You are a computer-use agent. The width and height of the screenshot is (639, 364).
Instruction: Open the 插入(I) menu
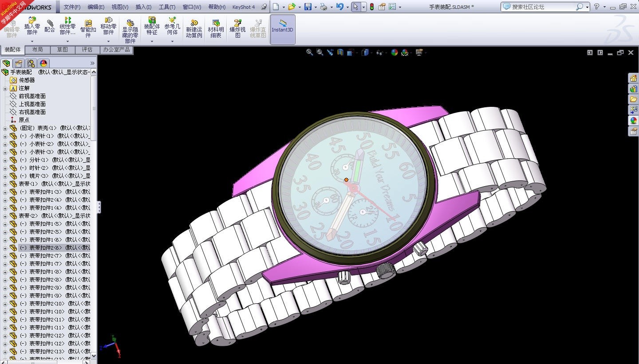coord(143,7)
